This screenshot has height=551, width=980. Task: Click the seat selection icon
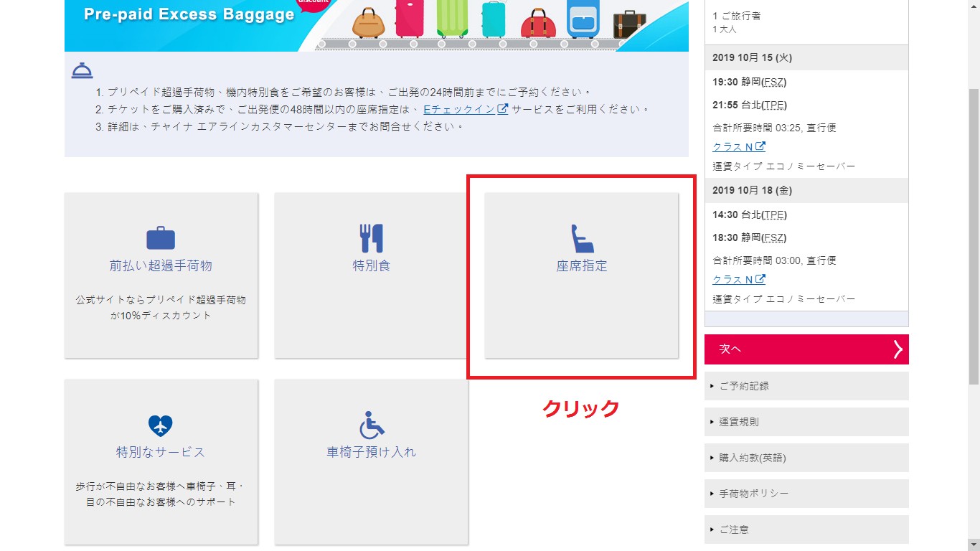[x=582, y=238]
